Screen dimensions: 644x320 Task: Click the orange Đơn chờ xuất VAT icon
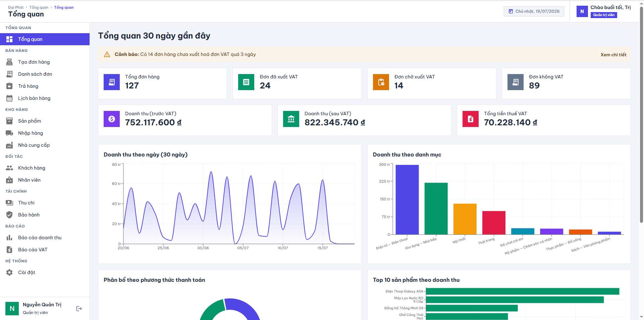pos(381,82)
